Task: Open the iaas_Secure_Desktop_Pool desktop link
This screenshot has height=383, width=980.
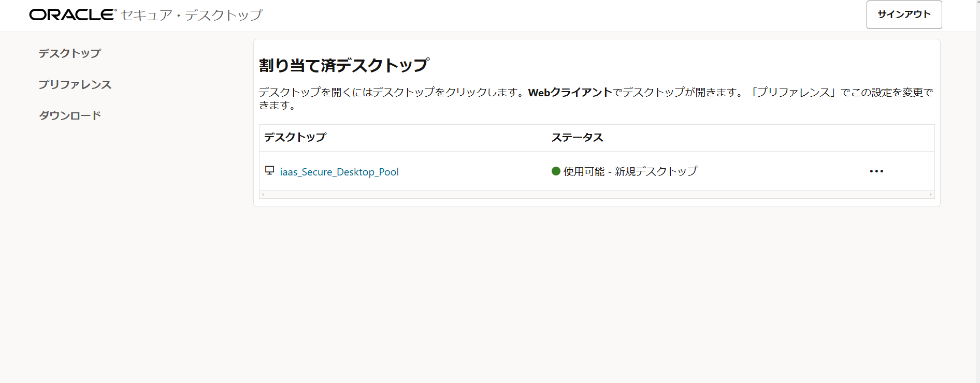Action: coord(339,172)
